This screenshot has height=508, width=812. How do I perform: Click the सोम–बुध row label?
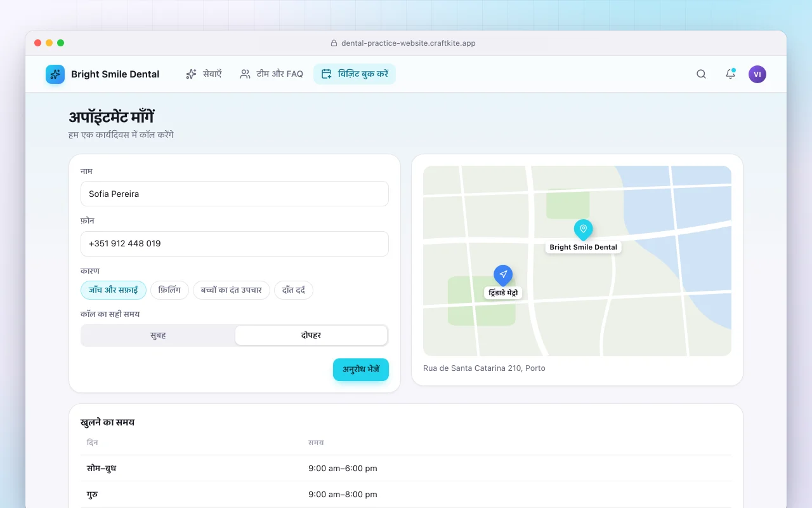click(x=101, y=469)
